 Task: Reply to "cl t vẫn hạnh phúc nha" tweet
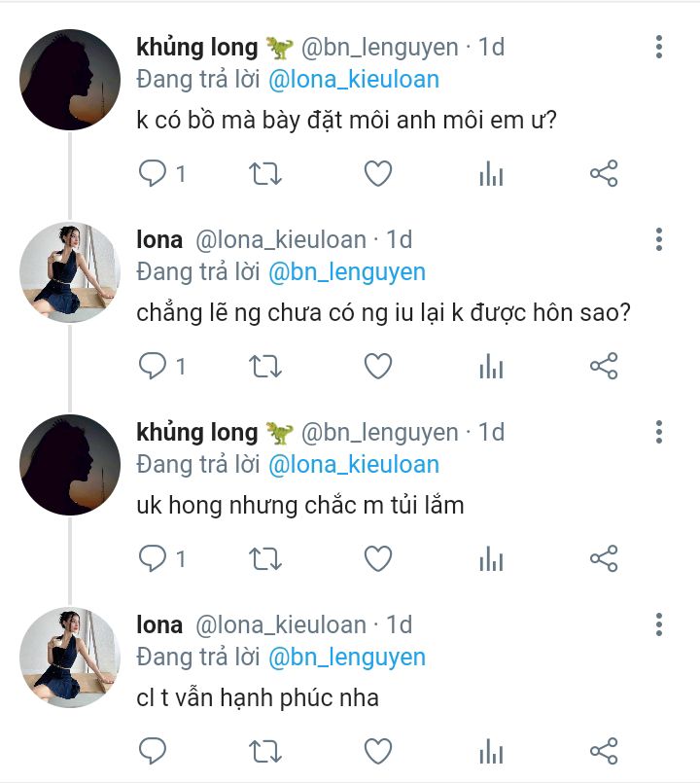(x=153, y=751)
